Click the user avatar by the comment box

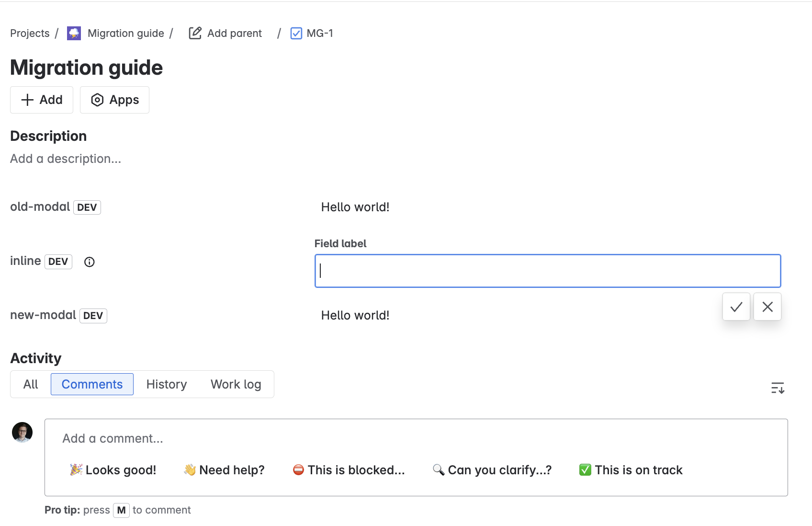pyautogui.click(x=22, y=432)
